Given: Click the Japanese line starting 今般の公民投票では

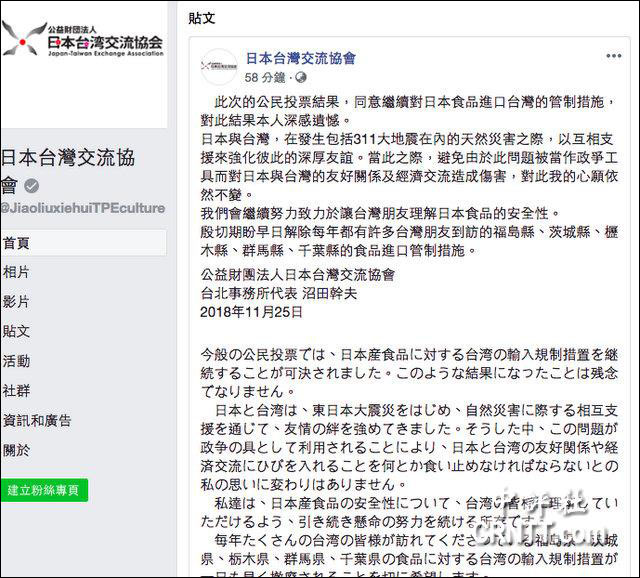Looking at the screenshot, I should pyautogui.click(x=409, y=355).
